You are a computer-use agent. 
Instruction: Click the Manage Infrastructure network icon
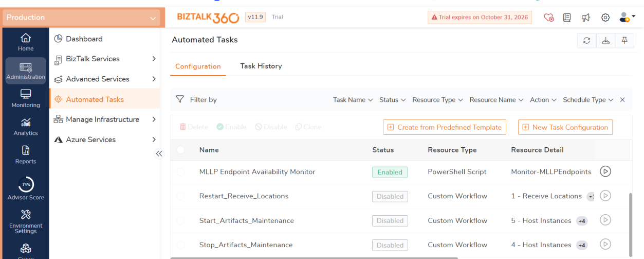click(x=58, y=119)
